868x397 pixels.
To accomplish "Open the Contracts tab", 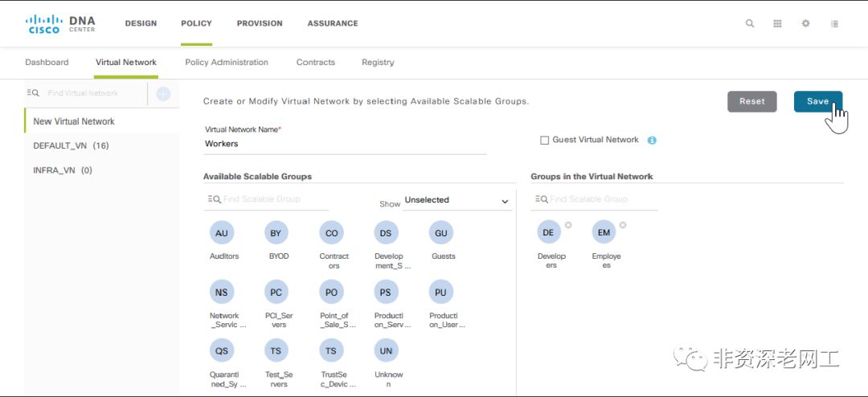I will coord(316,62).
